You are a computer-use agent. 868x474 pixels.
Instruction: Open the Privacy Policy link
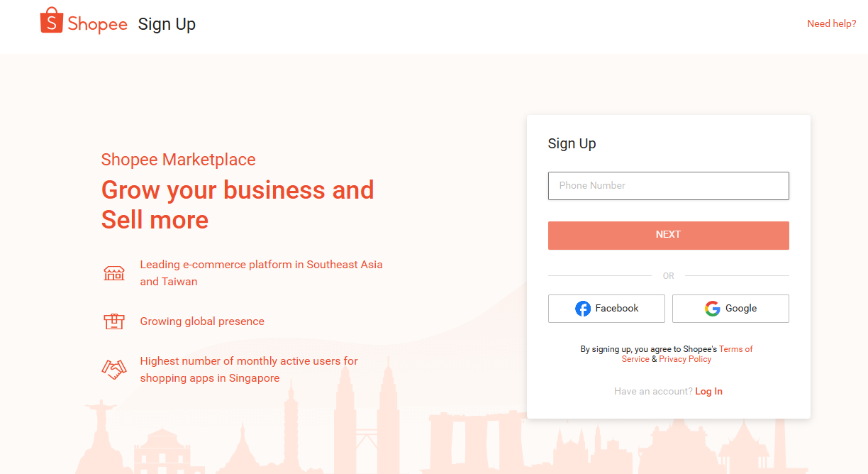click(x=685, y=359)
